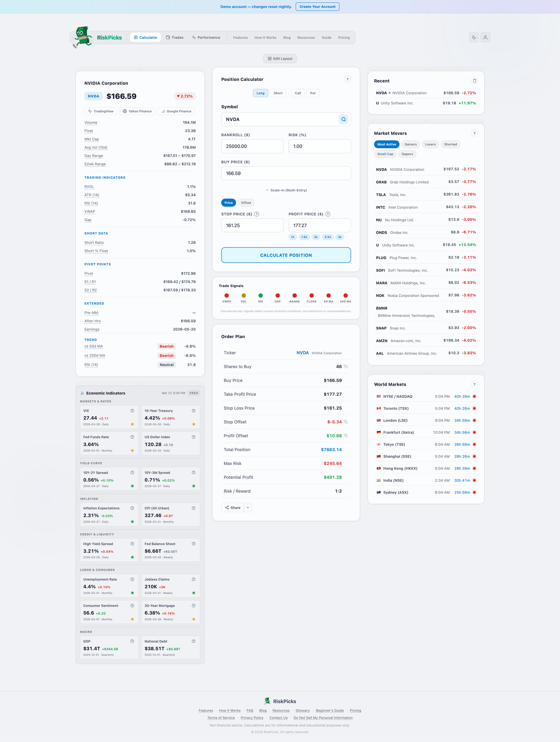
Task: Collapse the NVIDIA panel top chevron
Action: [140, 69]
